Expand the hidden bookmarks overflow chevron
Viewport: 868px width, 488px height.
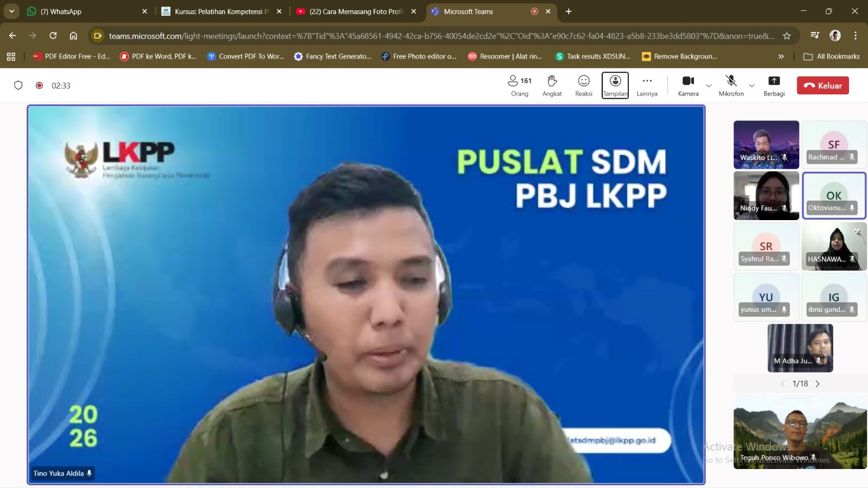pos(781,56)
